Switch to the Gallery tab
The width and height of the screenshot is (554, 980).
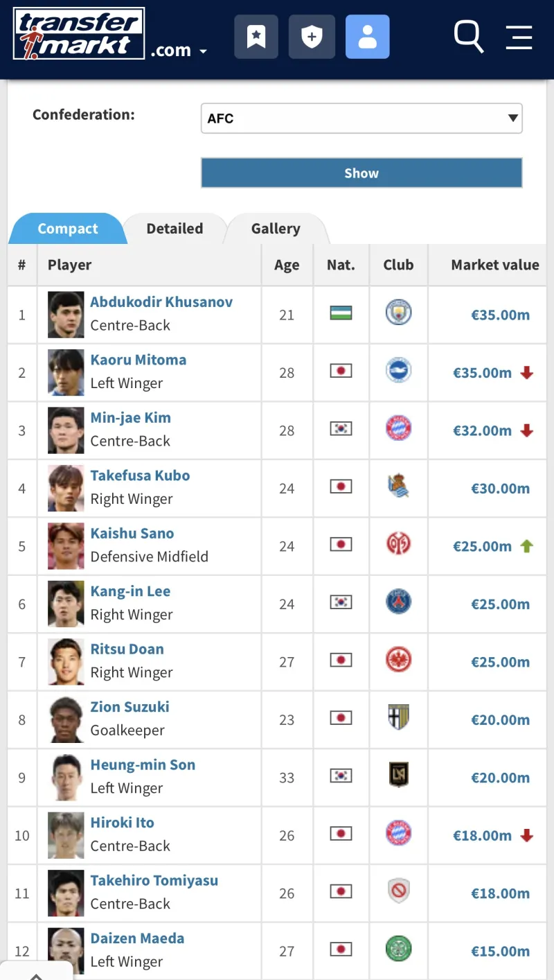point(276,229)
